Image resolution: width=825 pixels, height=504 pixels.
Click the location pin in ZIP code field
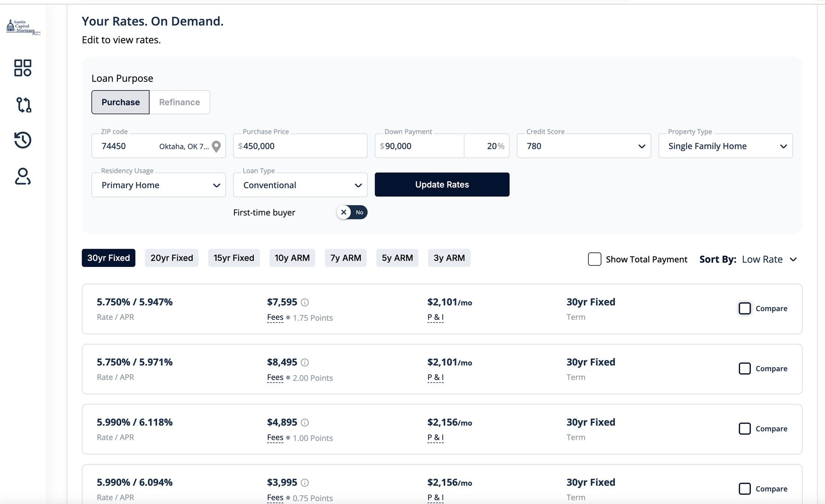216,146
